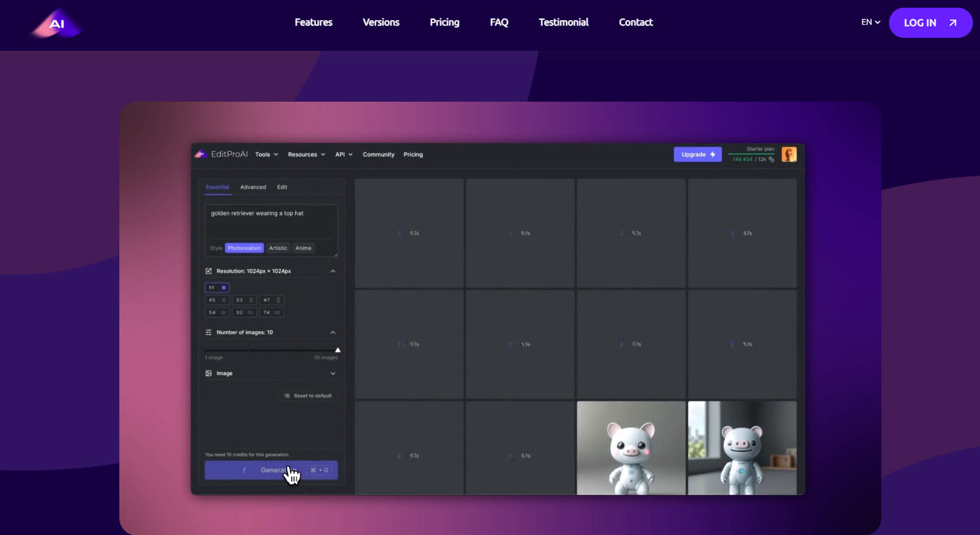Click the sliders icon next to Number of images
This screenshot has width=980, height=535.
(209, 332)
